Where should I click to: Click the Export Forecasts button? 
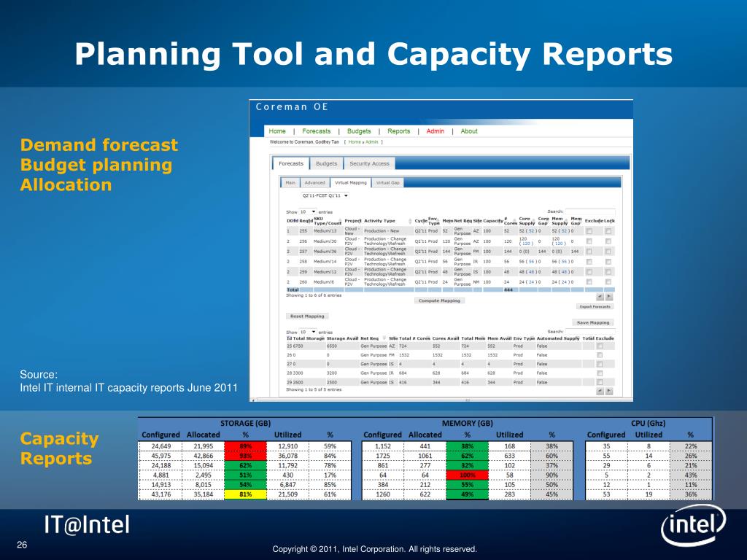595,307
